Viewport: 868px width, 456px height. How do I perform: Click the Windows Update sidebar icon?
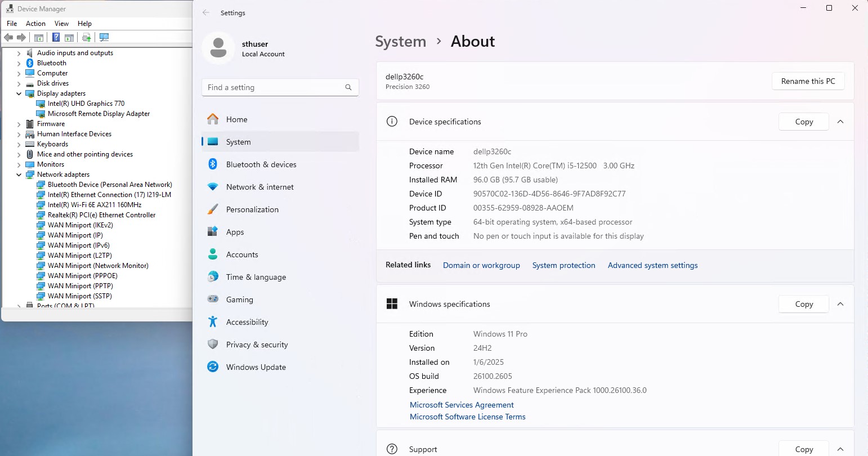[x=213, y=367]
